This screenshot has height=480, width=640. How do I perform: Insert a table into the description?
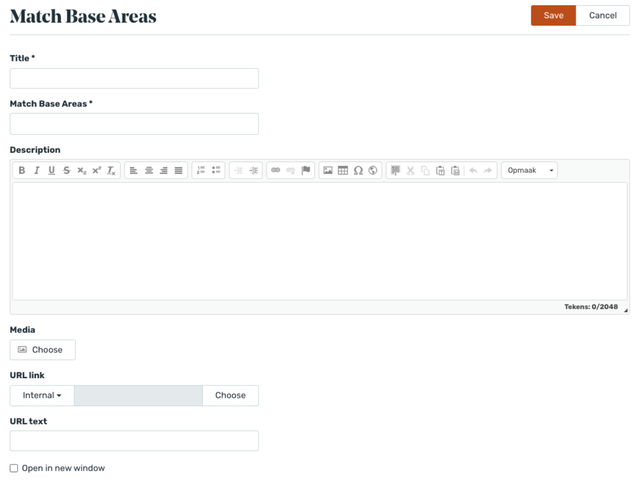tap(343, 171)
